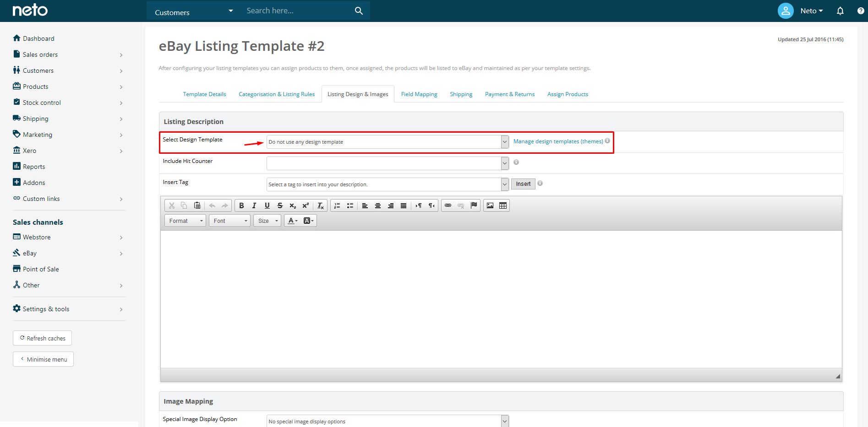868x427 pixels.
Task: Expand Sales orders in the sidebar
Action: [69, 54]
